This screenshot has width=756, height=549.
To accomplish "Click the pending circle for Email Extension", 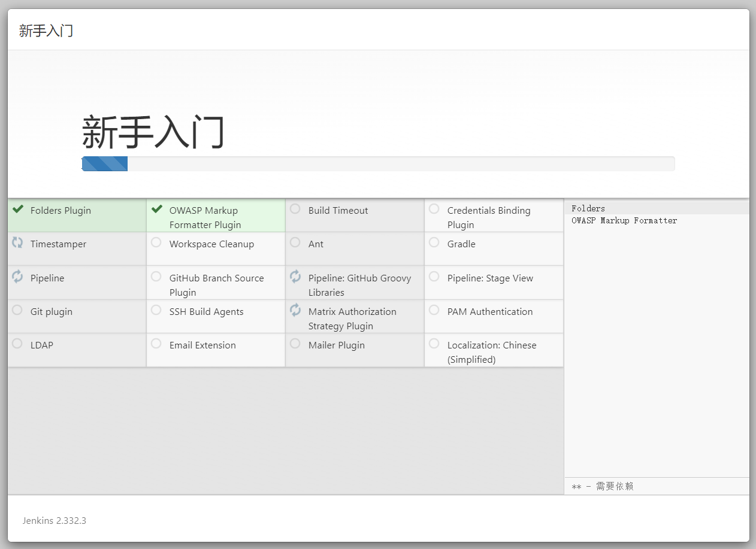I will pyautogui.click(x=156, y=344).
